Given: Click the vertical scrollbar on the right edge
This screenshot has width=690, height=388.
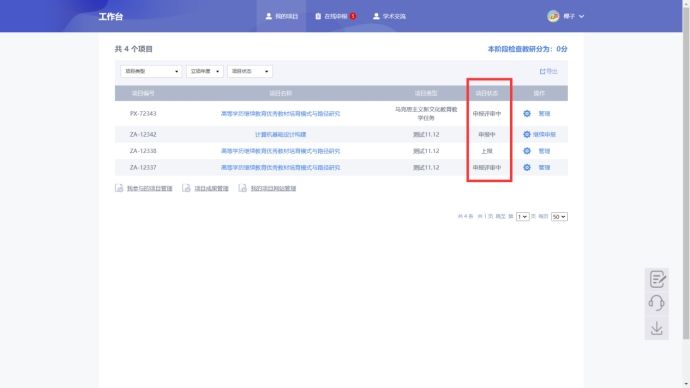Looking at the screenshot, I should coord(686,172).
